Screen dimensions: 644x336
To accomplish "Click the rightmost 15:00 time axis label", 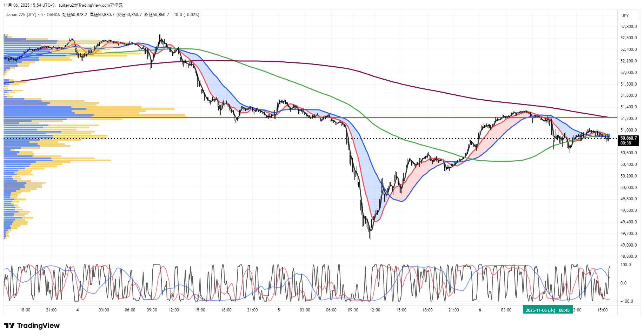I will (x=602, y=310).
